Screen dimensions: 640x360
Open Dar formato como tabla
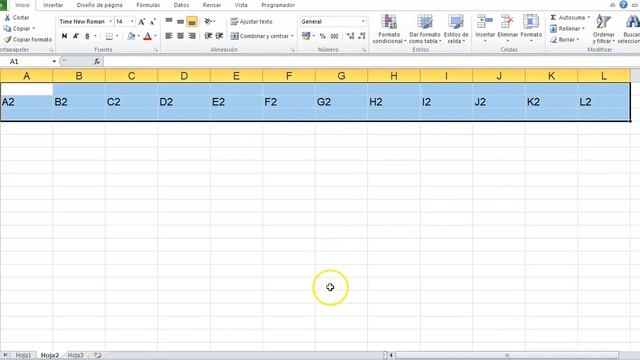425,29
